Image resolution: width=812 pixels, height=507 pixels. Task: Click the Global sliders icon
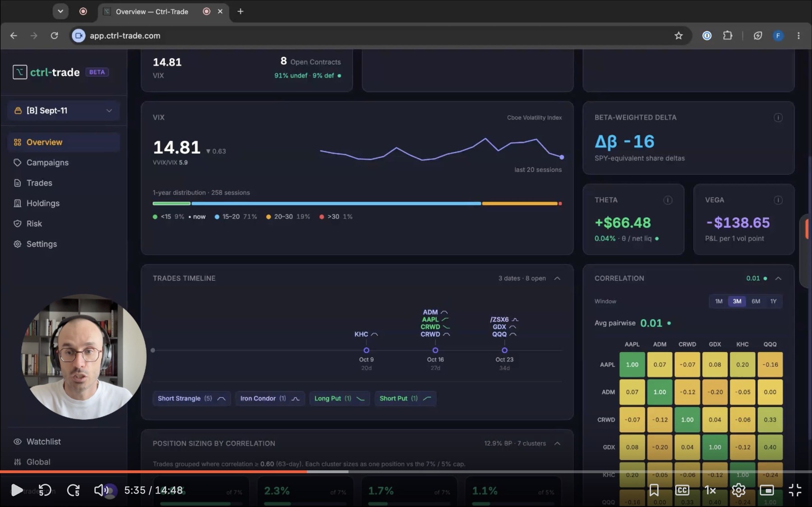pyautogui.click(x=18, y=462)
